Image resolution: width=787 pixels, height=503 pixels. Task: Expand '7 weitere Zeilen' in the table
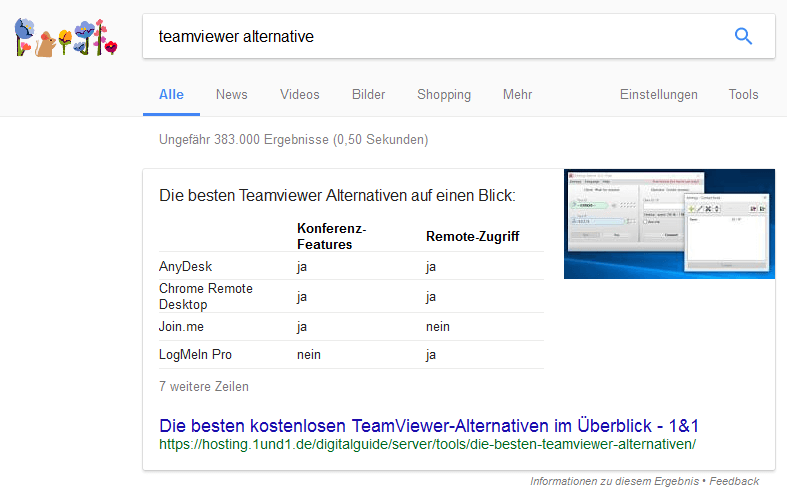[x=204, y=386]
